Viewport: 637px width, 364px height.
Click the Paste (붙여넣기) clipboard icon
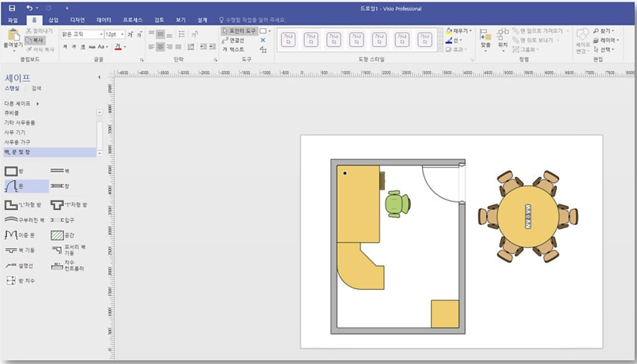[13, 35]
